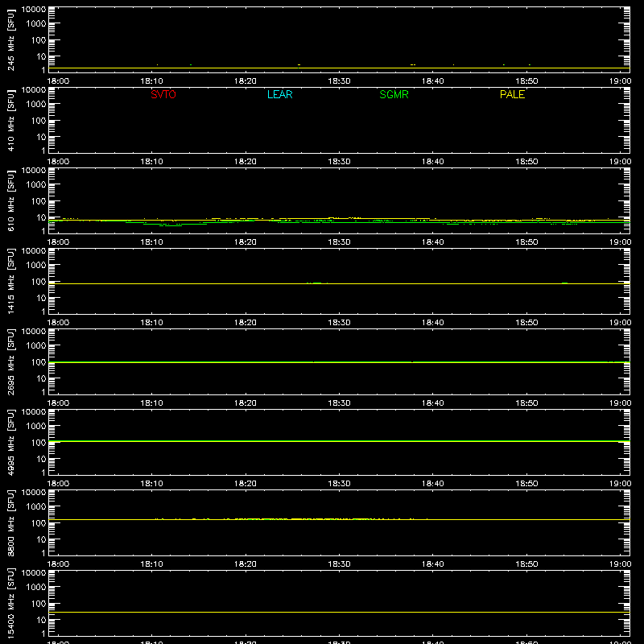This screenshot has width=644, height=644.
Task: Click the 10 tick label on 15400 MHz plot
Action: click(42, 620)
